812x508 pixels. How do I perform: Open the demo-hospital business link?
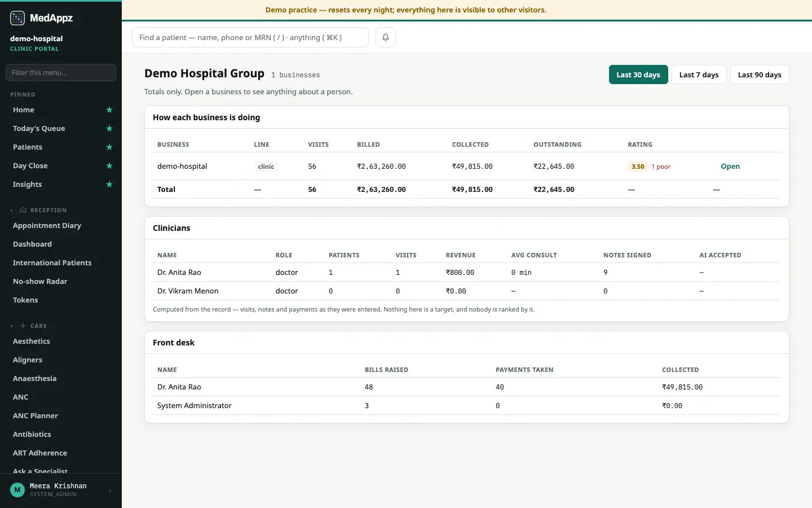(x=730, y=167)
